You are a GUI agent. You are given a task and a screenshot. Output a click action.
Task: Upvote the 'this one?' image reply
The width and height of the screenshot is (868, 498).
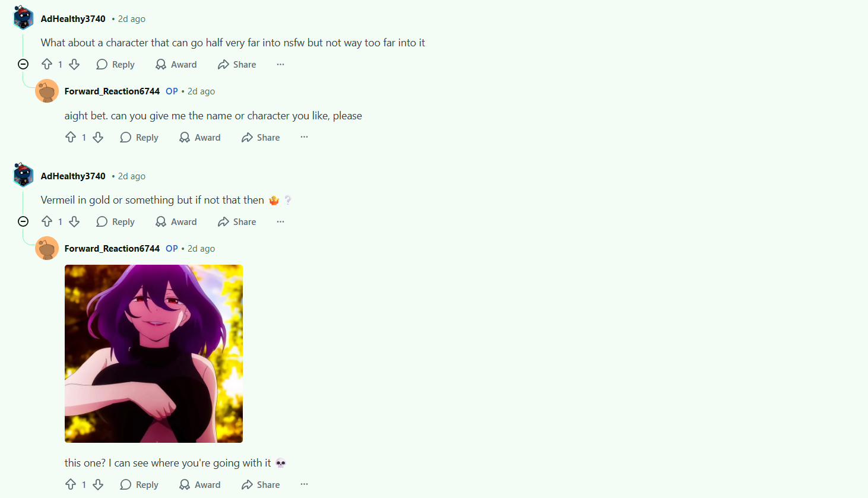(x=71, y=484)
